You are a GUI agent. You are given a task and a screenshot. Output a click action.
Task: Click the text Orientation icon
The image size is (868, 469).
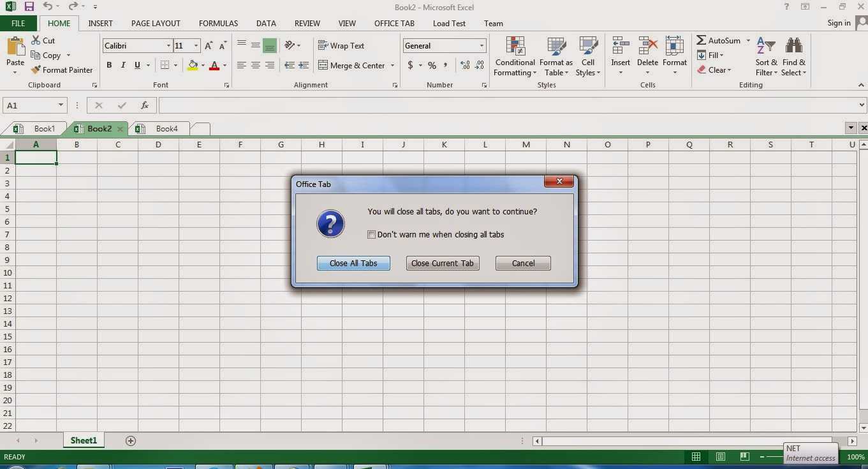[290, 45]
